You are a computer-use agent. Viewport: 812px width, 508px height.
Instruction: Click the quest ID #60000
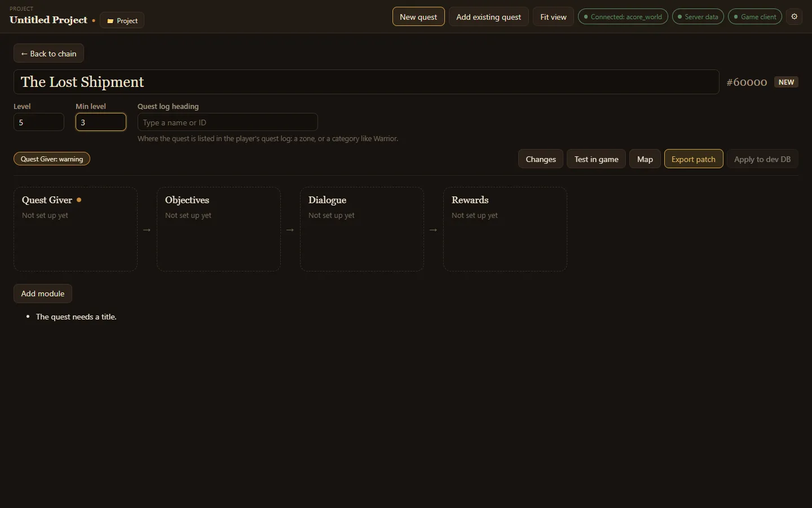747,82
